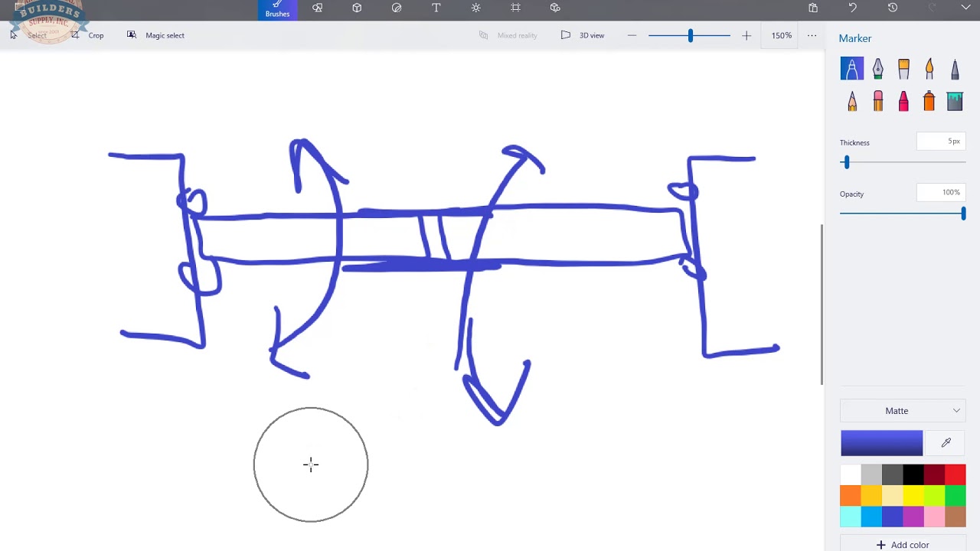Pick the light gray color swatch

(x=871, y=474)
